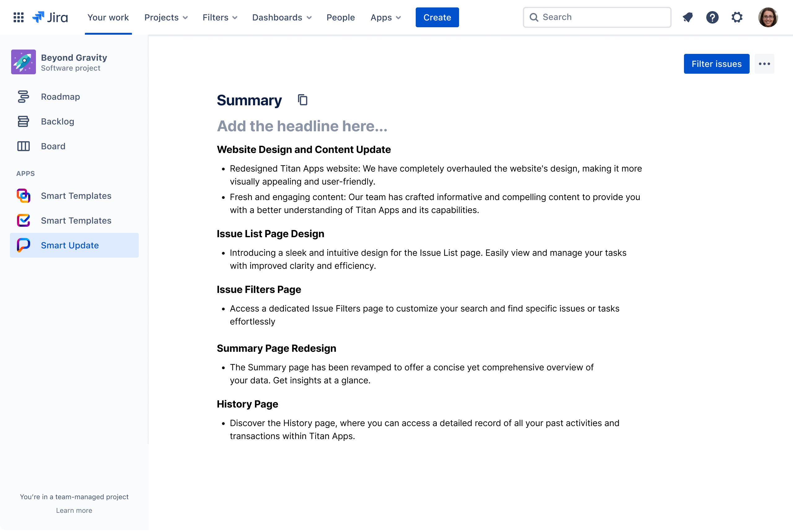Click the Jira logo

50,17
